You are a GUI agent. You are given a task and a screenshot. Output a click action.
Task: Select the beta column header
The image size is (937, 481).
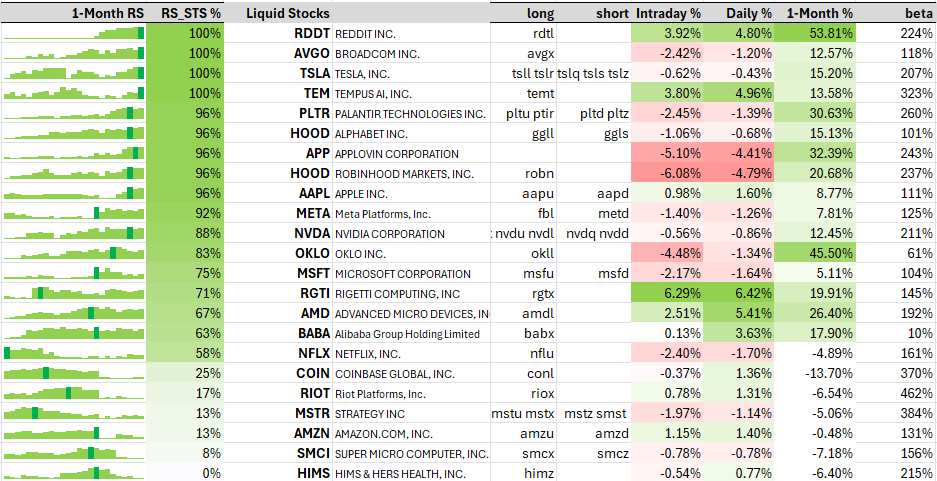(896, 13)
